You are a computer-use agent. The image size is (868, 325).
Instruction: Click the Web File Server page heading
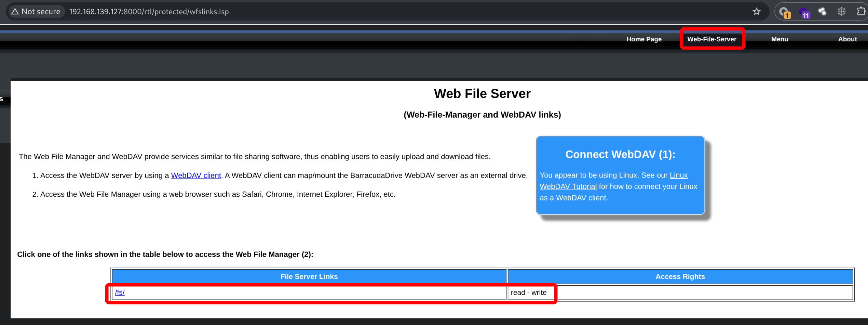(x=482, y=94)
